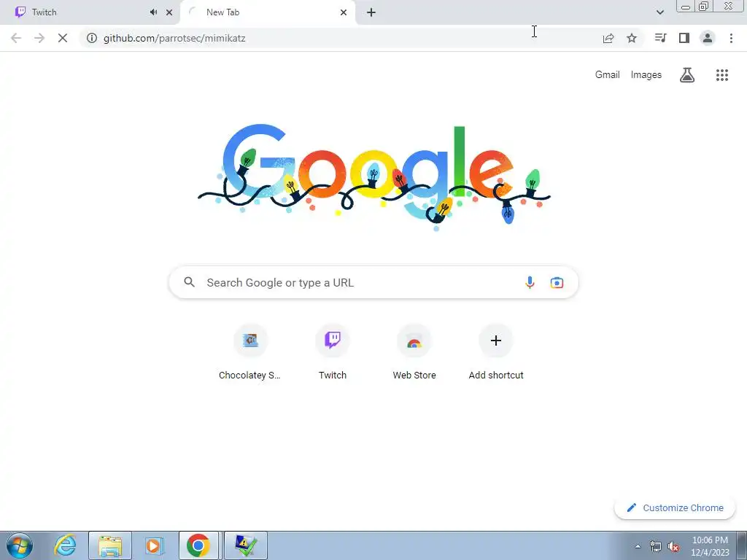The image size is (747, 560).
Task: Open Google apps grid
Action: pyautogui.click(x=722, y=75)
